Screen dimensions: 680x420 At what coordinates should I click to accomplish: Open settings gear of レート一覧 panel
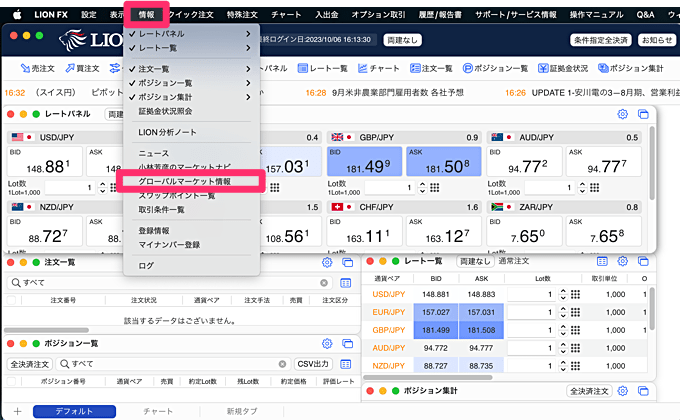(622, 261)
